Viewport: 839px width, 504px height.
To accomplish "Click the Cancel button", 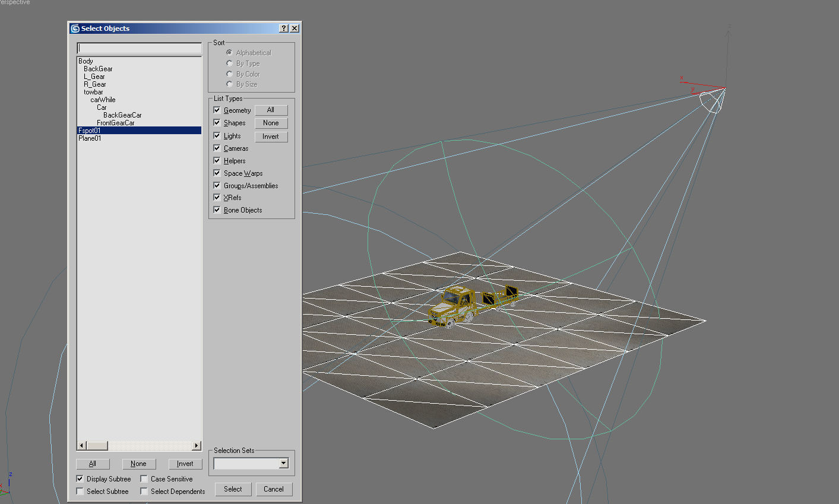I will coord(274,489).
